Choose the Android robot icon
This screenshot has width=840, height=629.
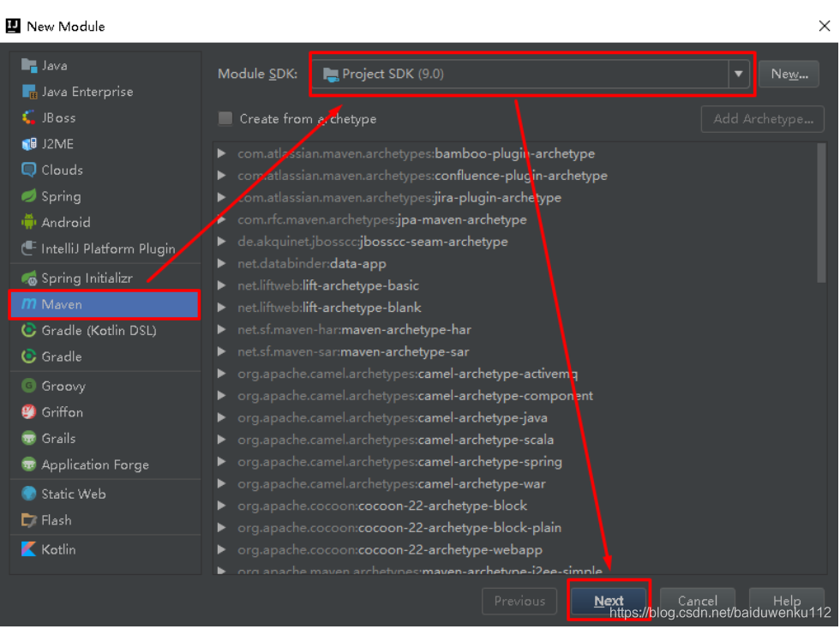tap(29, 222)
